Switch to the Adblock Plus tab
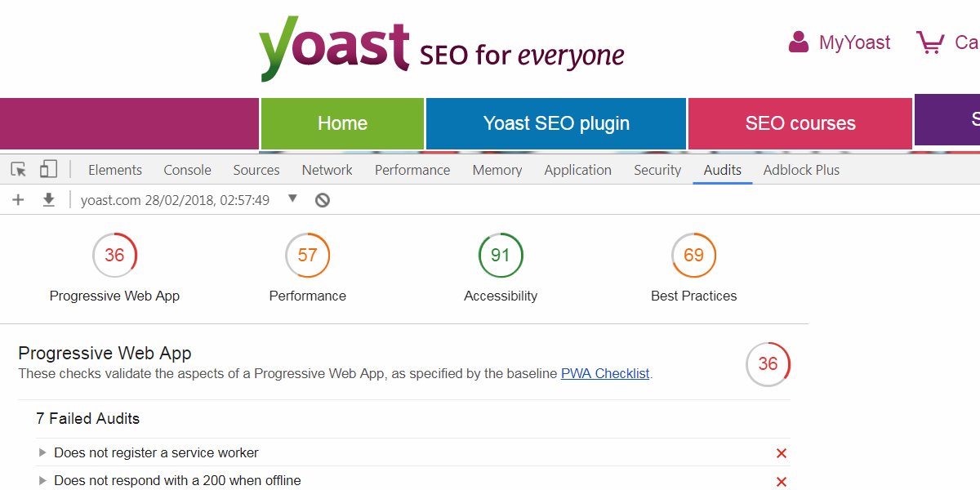The width and height of the screenshot is (980, 490). [x=801, y=170]
